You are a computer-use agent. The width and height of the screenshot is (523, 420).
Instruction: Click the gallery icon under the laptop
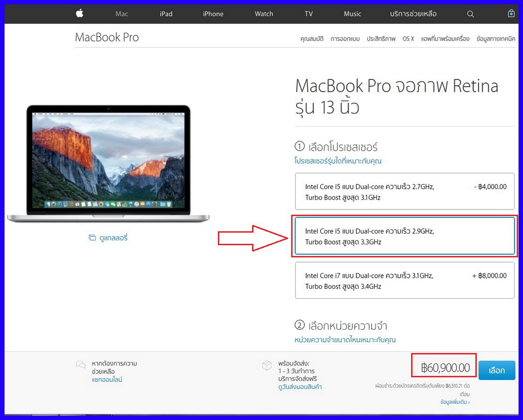(x=92, y=238)
